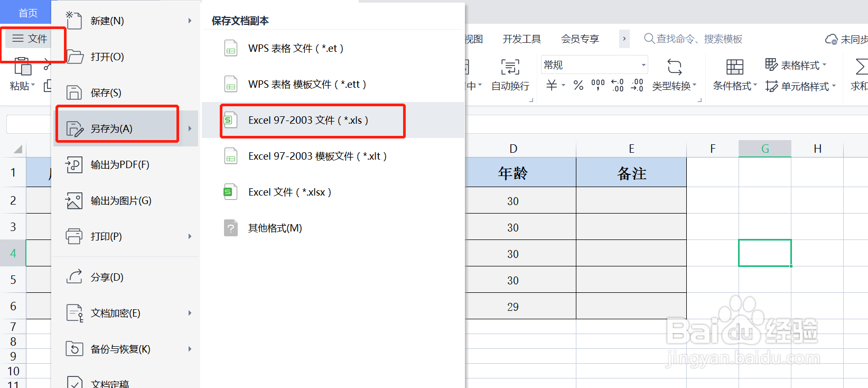Click the 另存为 icon
Screen dimensions: 868x388
(74, 128)
